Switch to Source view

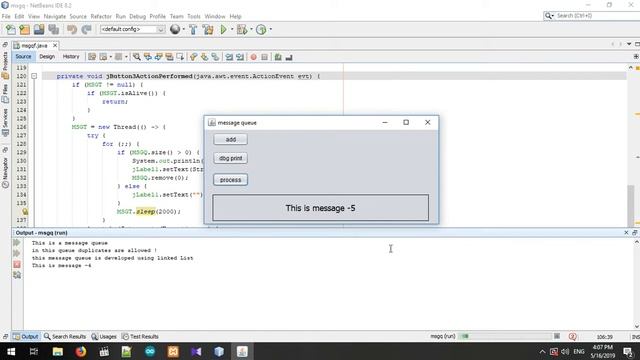coord(23,57)
